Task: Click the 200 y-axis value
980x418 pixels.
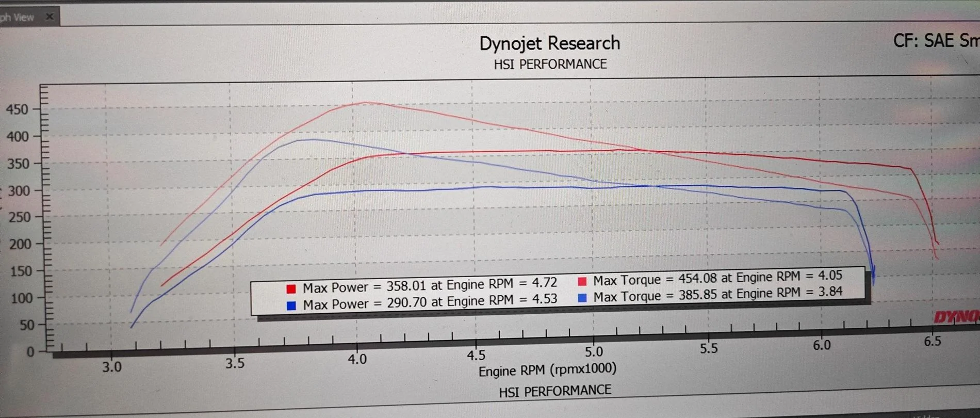Action: tap(20, 244)
